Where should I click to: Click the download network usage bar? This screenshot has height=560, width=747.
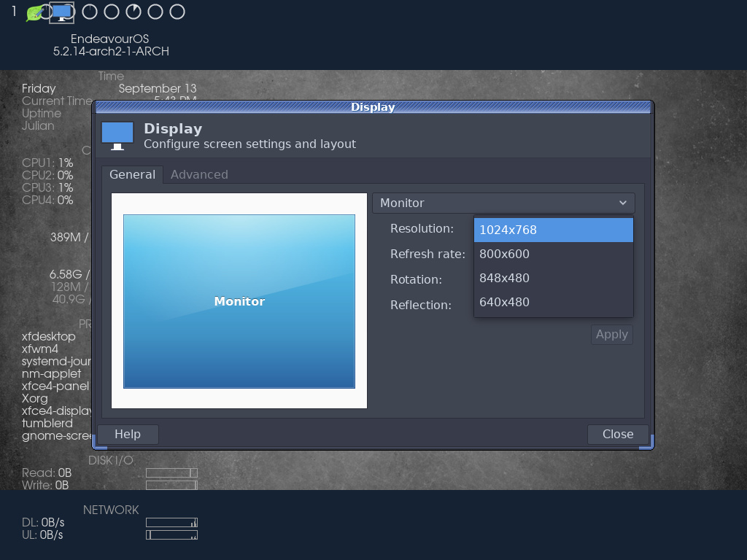tap(171, 522)
